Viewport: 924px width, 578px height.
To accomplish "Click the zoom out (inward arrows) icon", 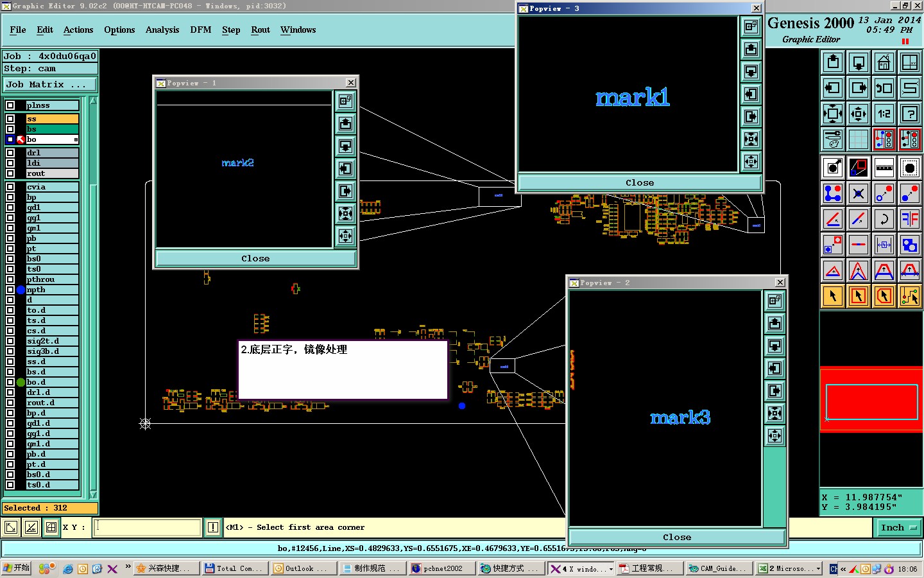I will pos(859,114).
